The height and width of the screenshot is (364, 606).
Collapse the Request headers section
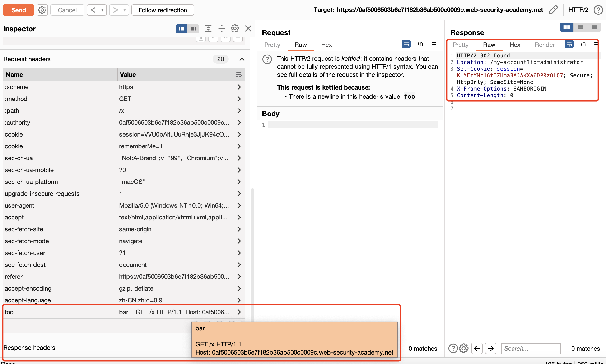(x=242, y=59)
